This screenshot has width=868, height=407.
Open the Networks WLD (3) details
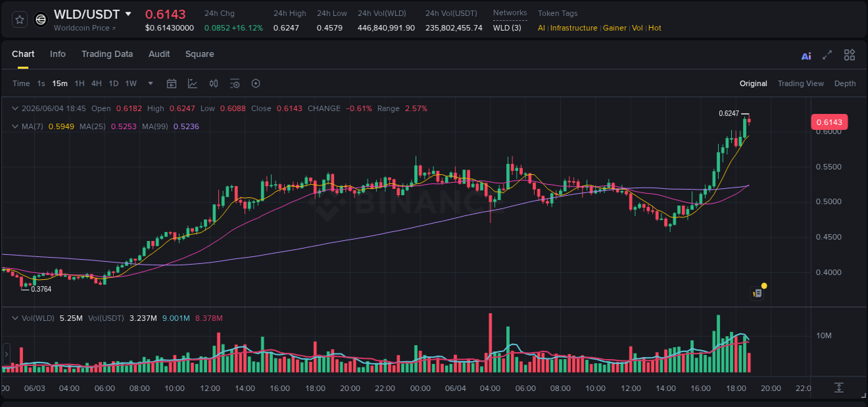[x=507, y=28]
